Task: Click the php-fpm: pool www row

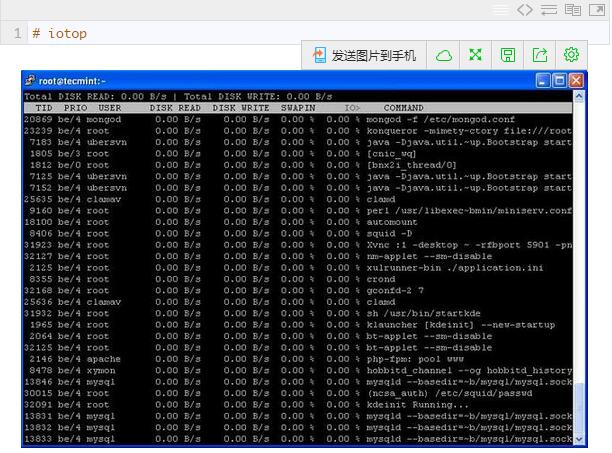Action: 298,359
